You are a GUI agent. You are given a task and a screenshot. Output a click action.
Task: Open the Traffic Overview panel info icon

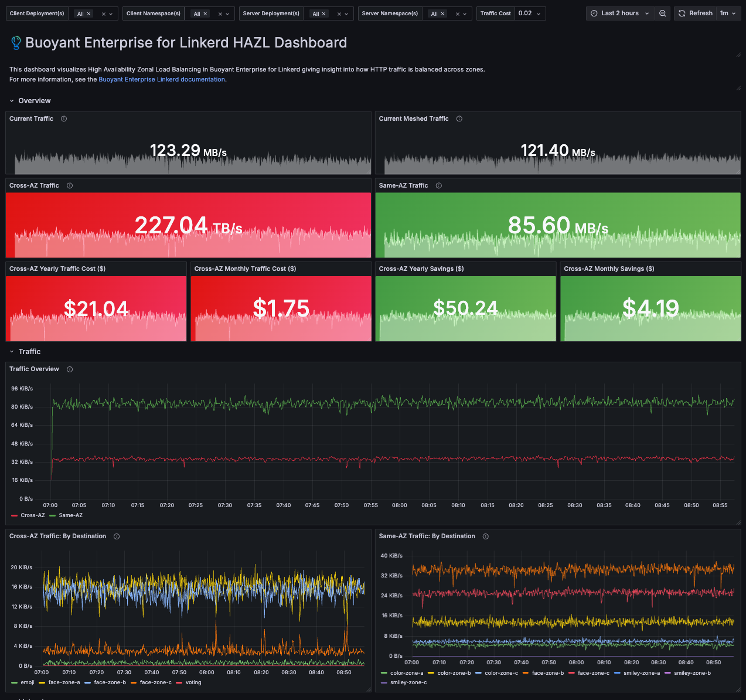click(x=70, y=369)
